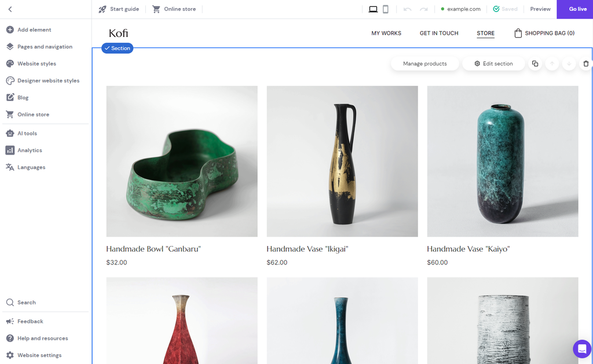Open Website styles panel

click(36, 64)
